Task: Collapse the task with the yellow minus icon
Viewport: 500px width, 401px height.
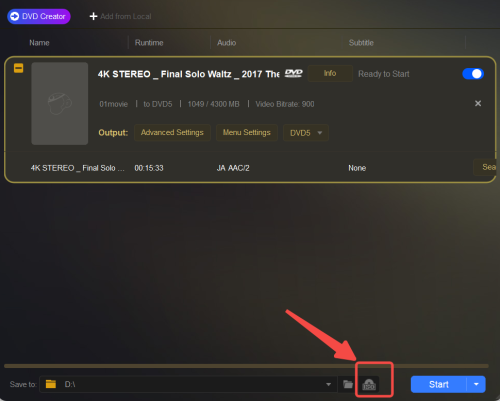Action: pyautogui.click(x=18, y=68)
